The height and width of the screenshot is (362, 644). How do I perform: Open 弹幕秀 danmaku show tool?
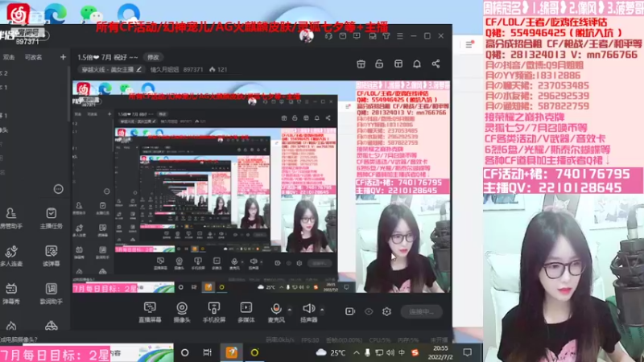pyautogui.click(x=11, y=294)
